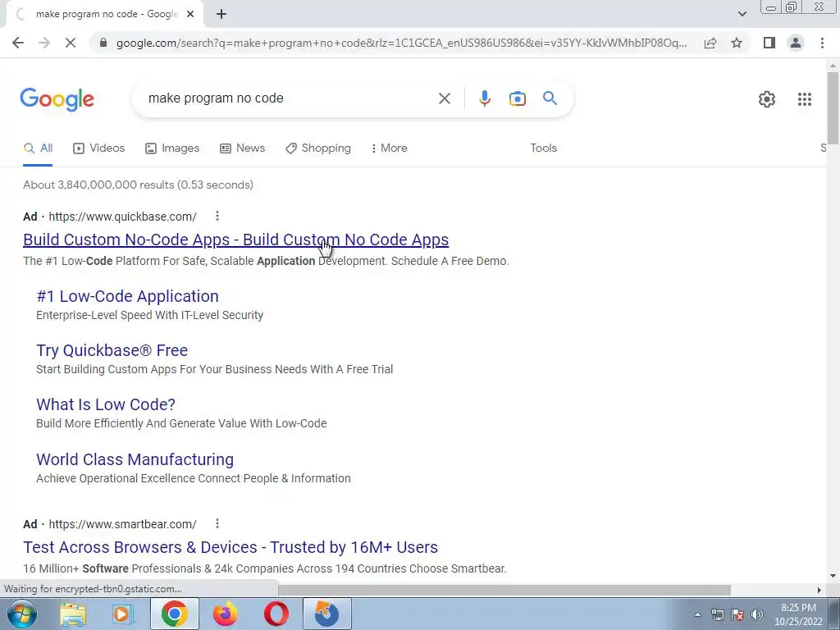Click the smartbear.com ad URL
Screen dimensions: 840x630
(x=123, y=524)
